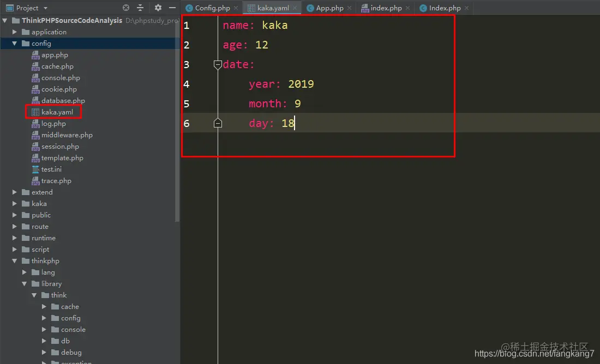
Task: Select session.php in the project tree
Action: click(60, 147)
